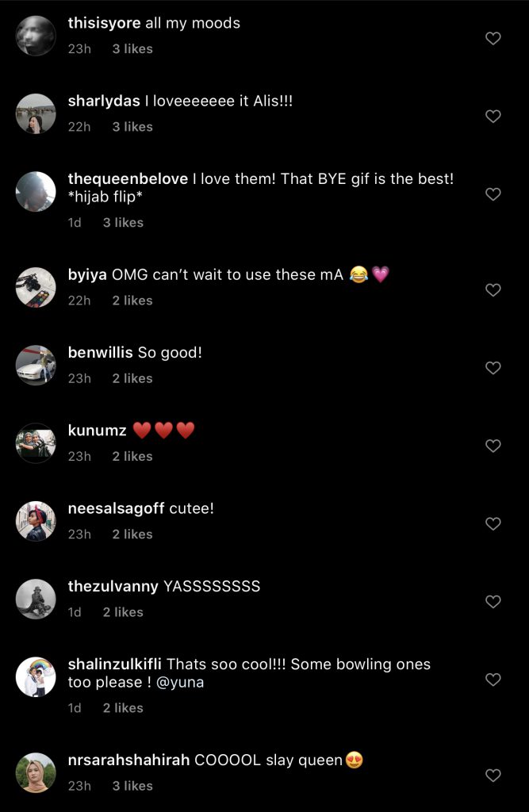Open the nrsarahshahirah username link
The image size is (529, 812).
[x=128, y=760]
